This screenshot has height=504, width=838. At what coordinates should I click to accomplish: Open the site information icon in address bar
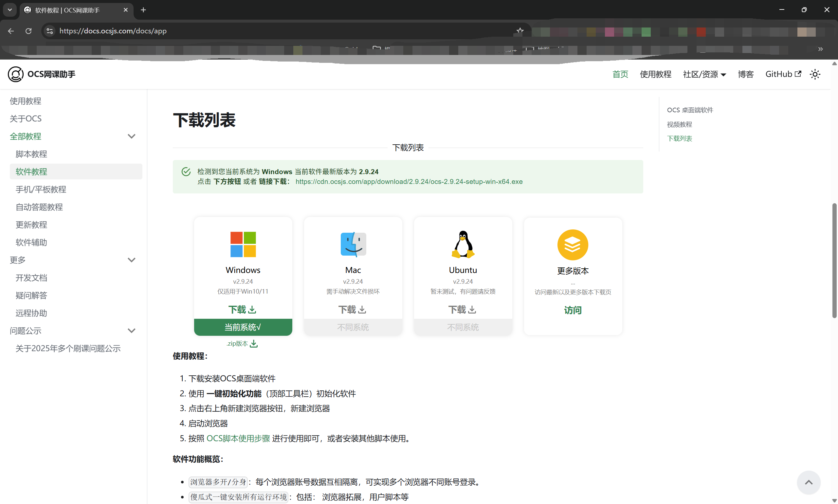(50, 31)
